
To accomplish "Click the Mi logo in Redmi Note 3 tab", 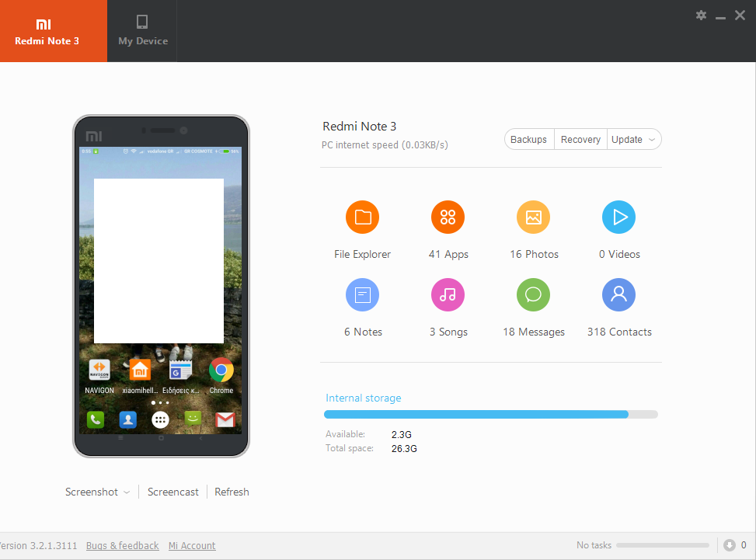I will (x=44, y=24).
